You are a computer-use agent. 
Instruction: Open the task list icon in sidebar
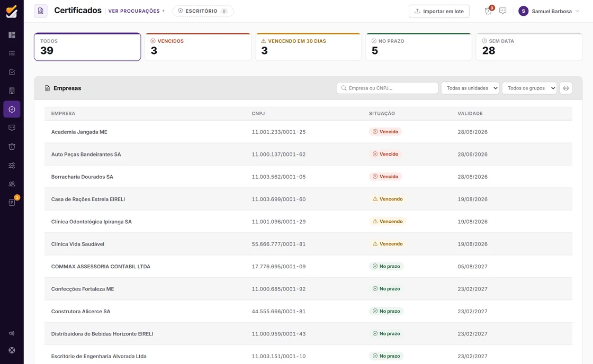coord(12,53)
